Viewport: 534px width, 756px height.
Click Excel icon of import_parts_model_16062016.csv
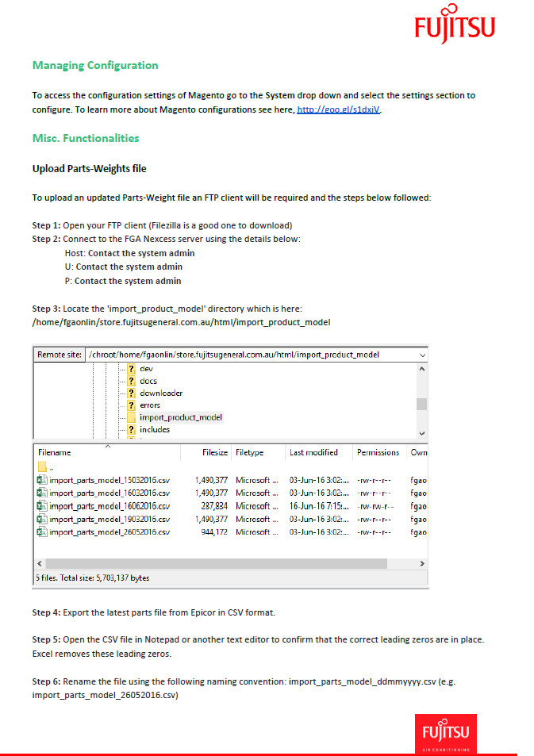[x=42, y=506]
